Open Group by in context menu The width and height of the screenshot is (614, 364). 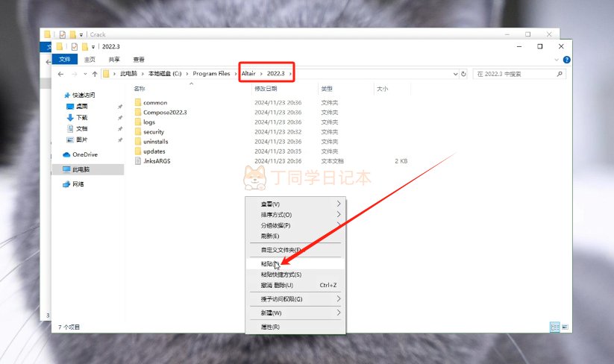(295, 225)
